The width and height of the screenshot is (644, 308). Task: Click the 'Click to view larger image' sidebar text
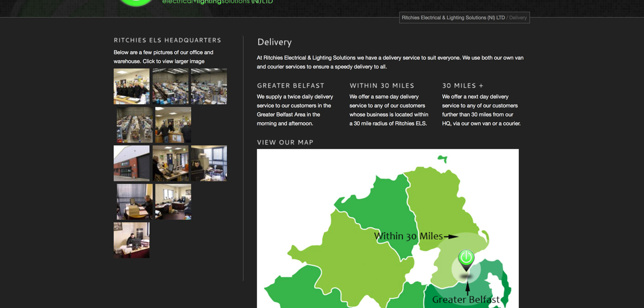coord(174,61)
